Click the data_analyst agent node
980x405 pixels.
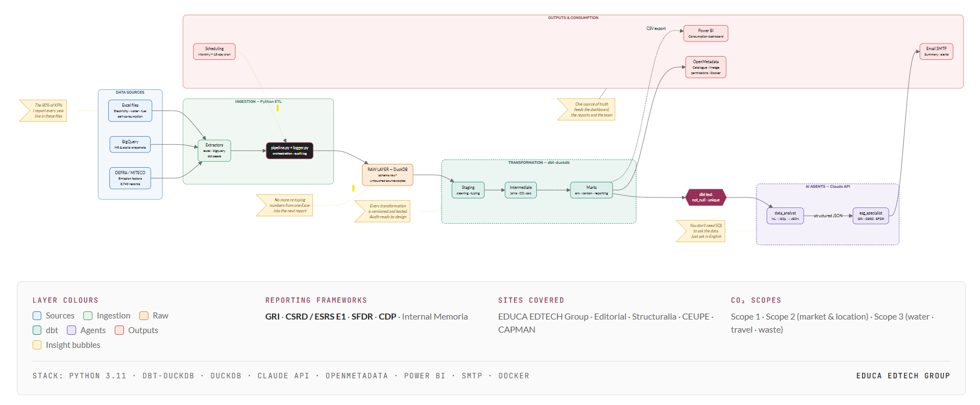(x=785, y=216)
